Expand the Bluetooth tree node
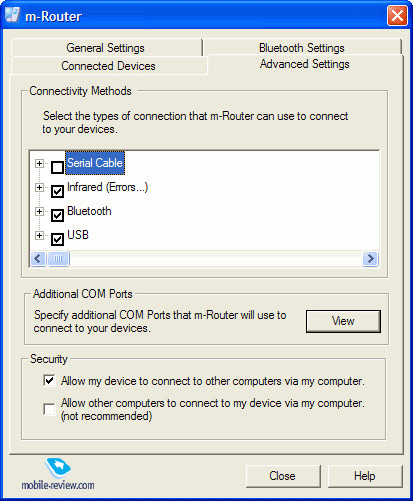Viewport: 413px width, 501px height. 39,211
